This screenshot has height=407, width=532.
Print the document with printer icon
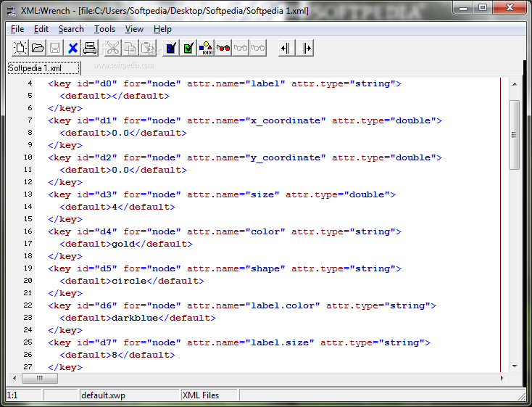click(x=90, y=48)
